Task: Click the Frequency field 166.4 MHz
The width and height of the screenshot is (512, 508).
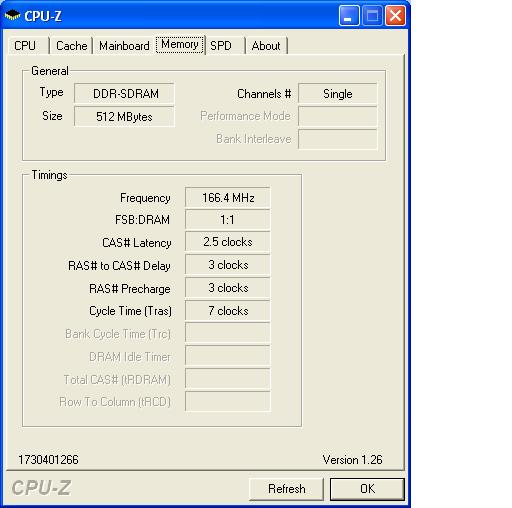Action: [x=228, y=198]
